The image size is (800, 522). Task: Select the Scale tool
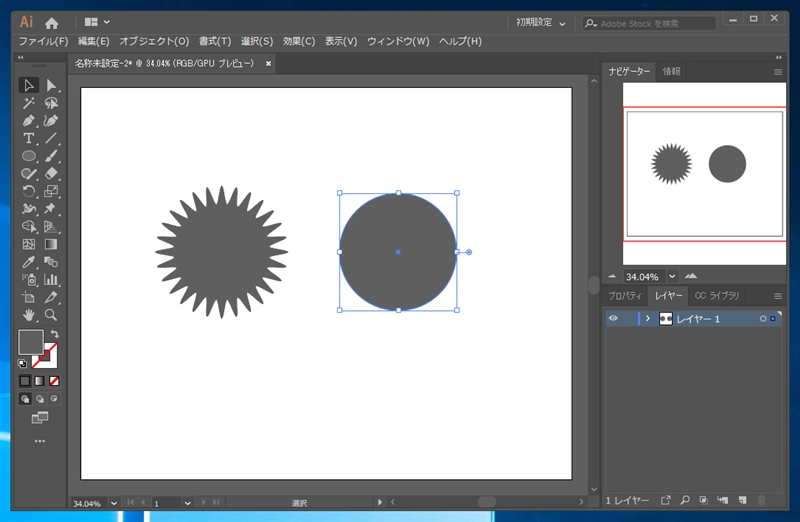51,191
